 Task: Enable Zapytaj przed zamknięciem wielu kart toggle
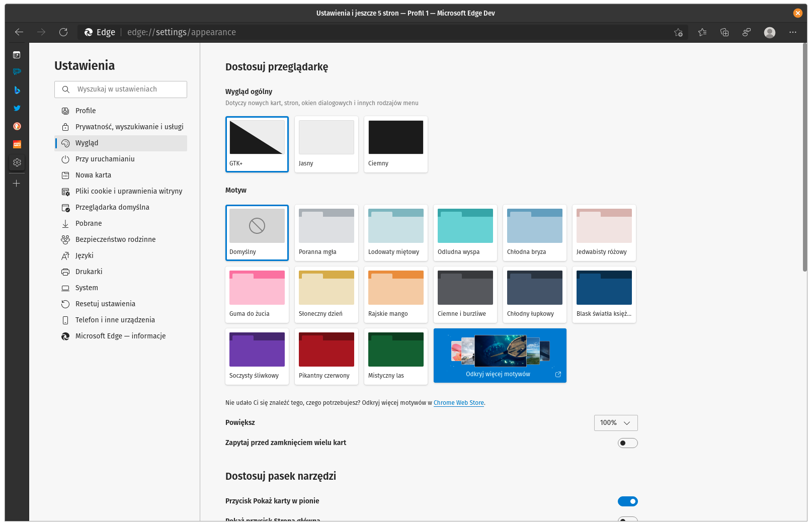pyautogui.click(x=627, y=443)
